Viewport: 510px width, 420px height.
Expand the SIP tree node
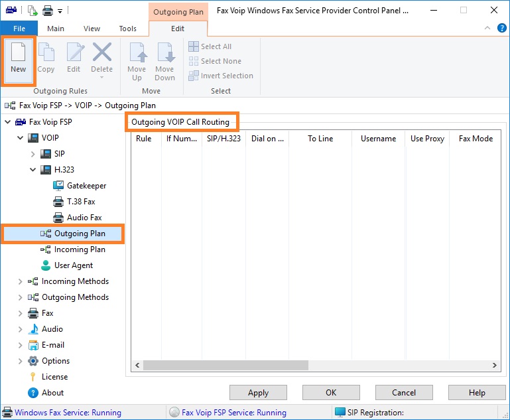[32, 154]
